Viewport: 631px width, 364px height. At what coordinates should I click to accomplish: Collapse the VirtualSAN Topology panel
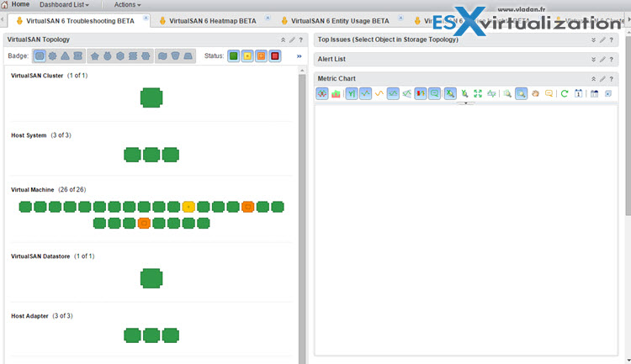click(284, 40)
